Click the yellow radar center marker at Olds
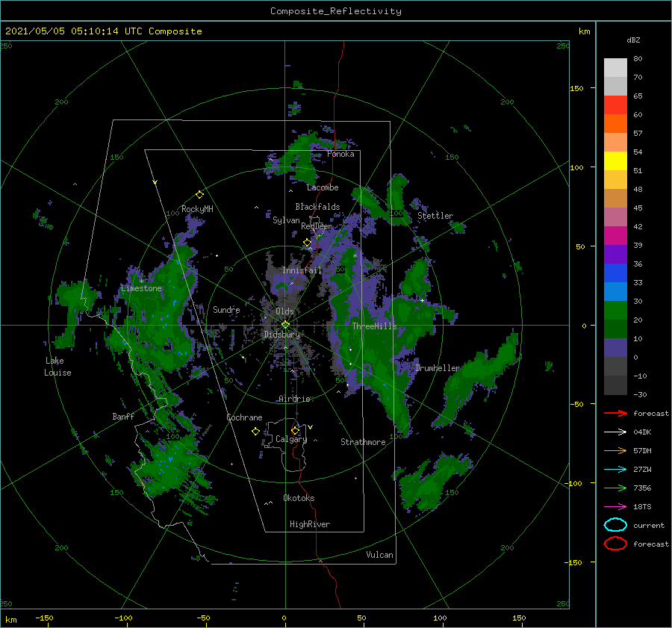 click(285, 325)
